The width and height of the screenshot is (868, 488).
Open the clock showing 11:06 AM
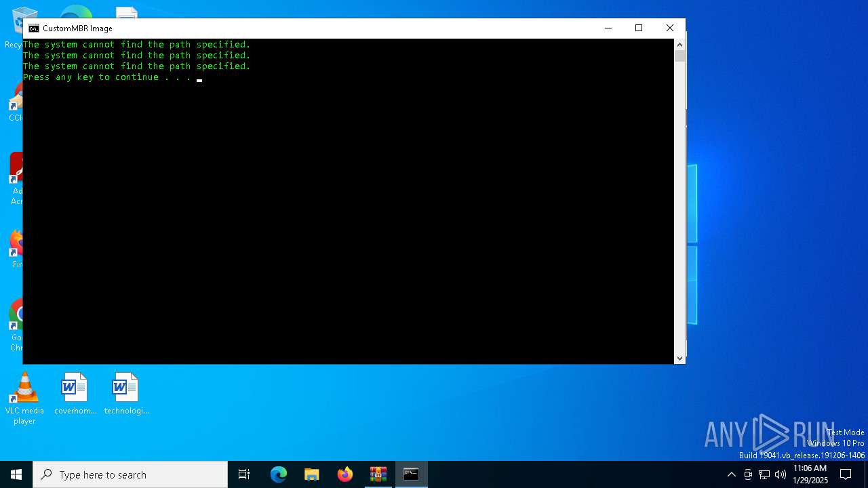click(810, 474)
